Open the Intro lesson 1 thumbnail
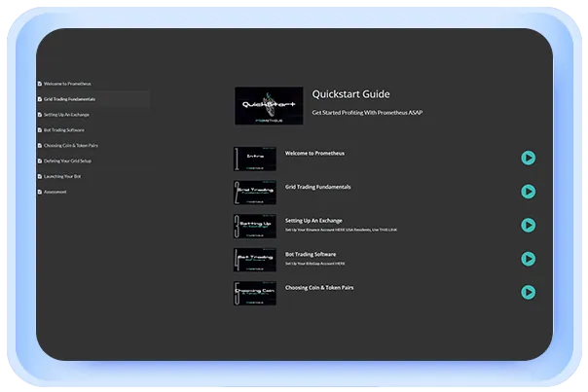This screenshot has width=588, height=392. click(255, 159)
